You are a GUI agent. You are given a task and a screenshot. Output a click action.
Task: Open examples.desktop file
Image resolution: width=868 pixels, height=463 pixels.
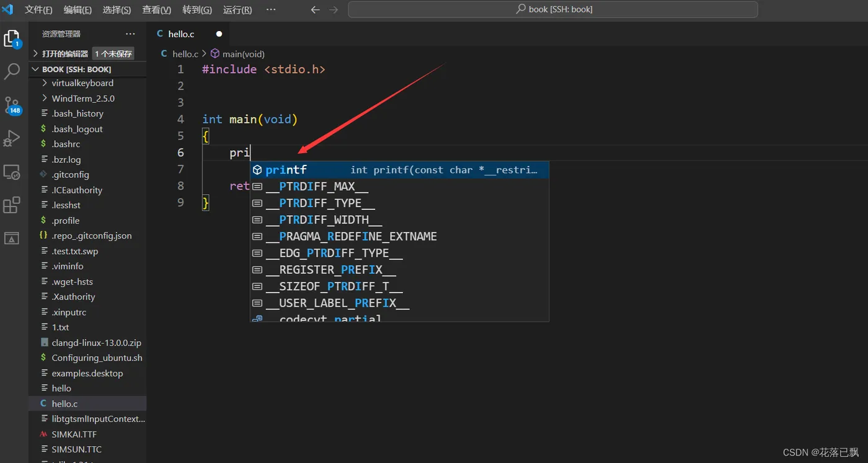87,373
